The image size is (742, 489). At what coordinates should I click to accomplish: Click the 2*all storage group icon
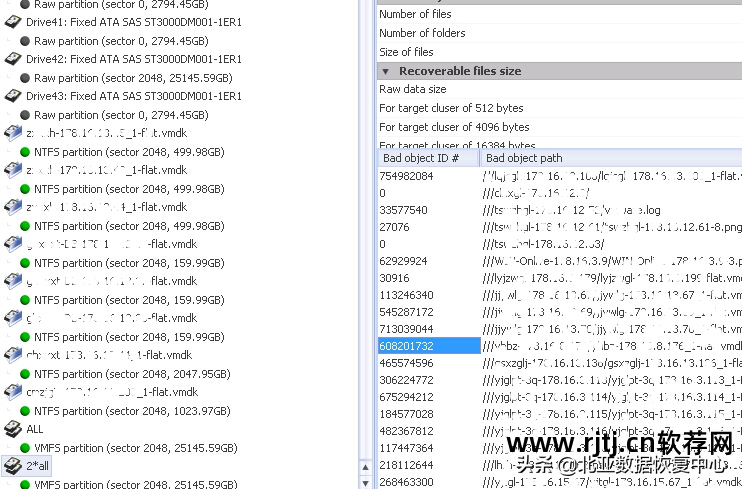click(12, 466)
